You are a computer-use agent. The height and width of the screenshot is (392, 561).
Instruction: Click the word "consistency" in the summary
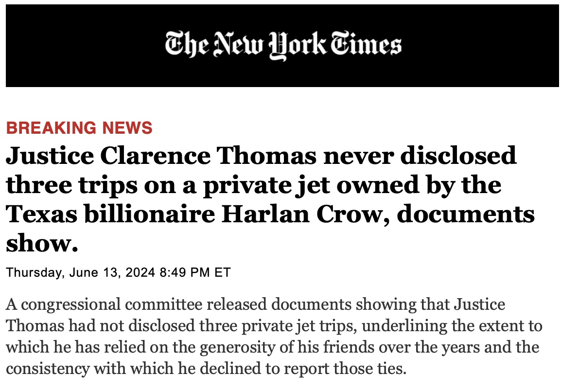(x=48, y=369)
